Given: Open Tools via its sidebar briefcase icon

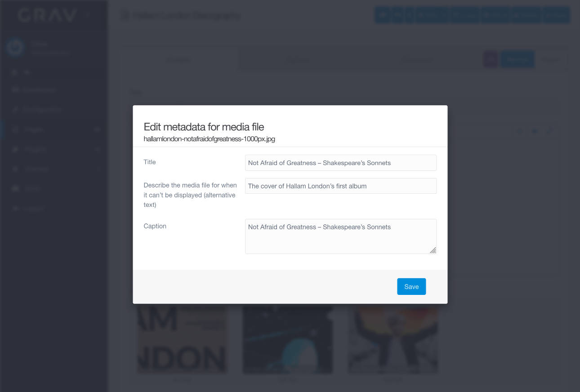Looking at the screenshot, I should [x=15, y=189].
